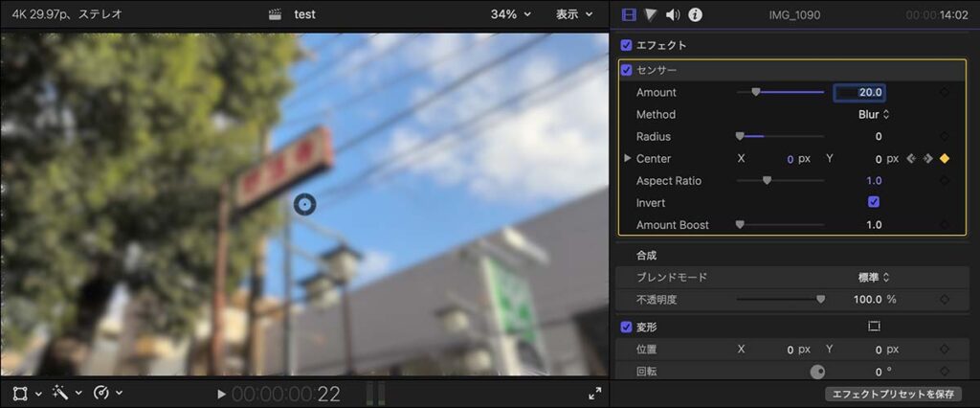Screen dimensions: 980x408
Task: Open the magic wand enhancements menu
Action: coord(60,393)
